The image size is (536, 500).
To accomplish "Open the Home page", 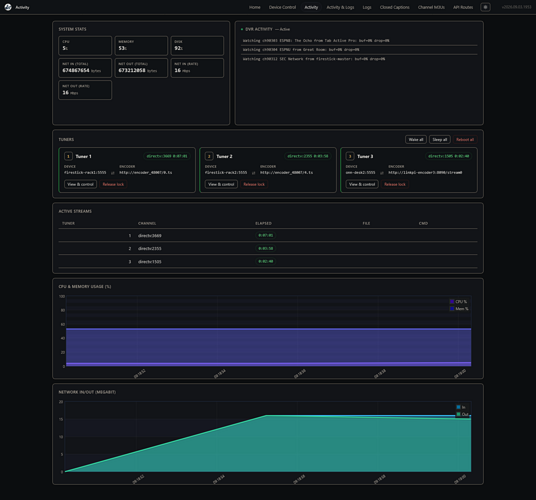I will (x=254, y=7).
